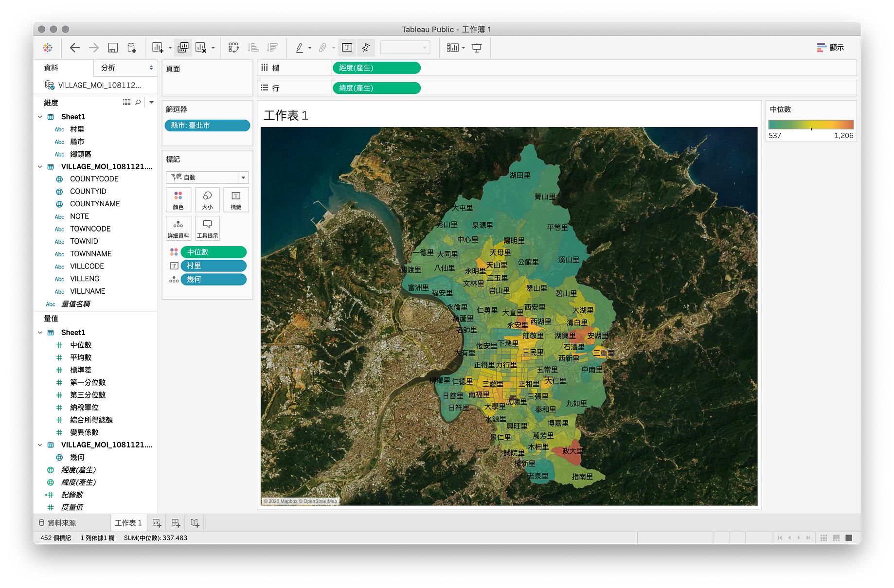Open the mark type 自動 dropdown

point(207,178)
